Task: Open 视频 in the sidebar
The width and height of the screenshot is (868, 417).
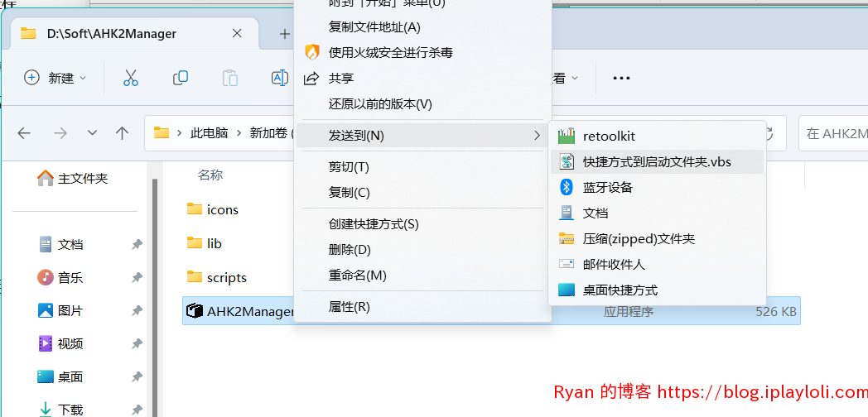Action: click(x=61, y=343)
